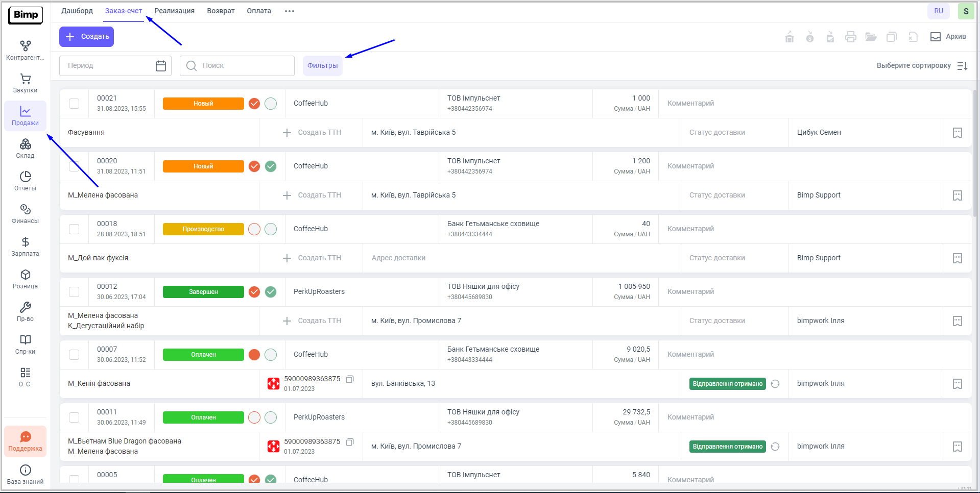Refresh delivery status for order 00011
980x493 pixels.
point(775,447)
